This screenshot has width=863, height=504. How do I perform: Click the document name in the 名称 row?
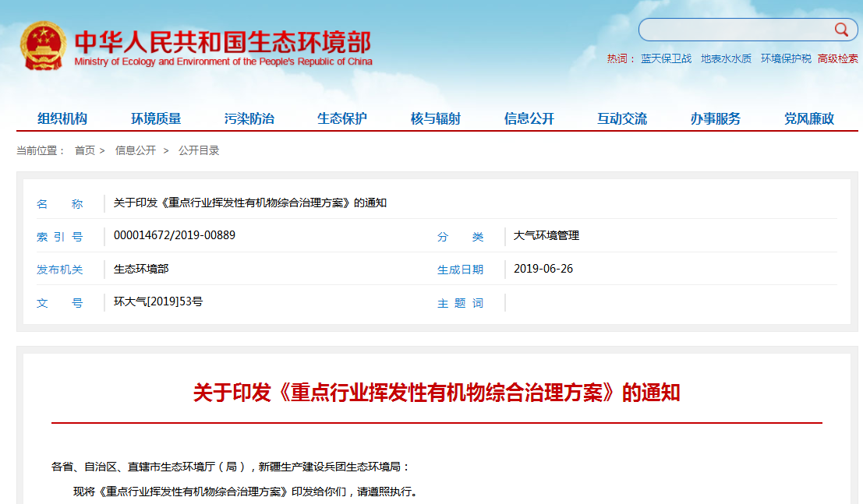[250, 203]
